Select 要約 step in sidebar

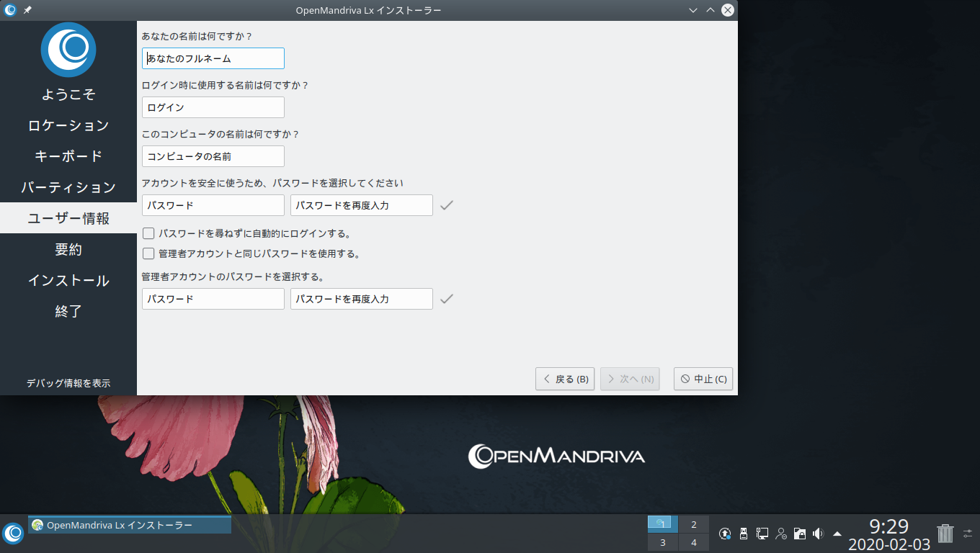pos(68,249)
